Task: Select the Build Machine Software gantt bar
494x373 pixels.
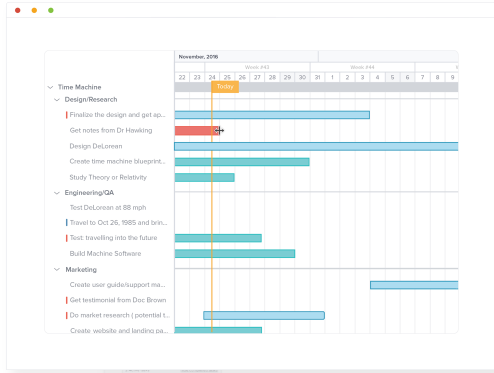Action: pyautogui.click(x=235, y=254)
